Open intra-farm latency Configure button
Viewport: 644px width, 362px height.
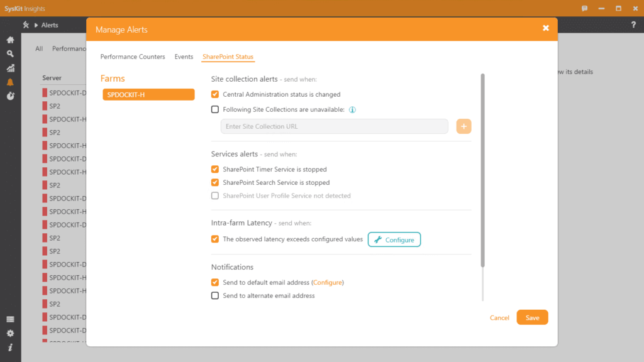pyautogui.click(x=394, y=239)
